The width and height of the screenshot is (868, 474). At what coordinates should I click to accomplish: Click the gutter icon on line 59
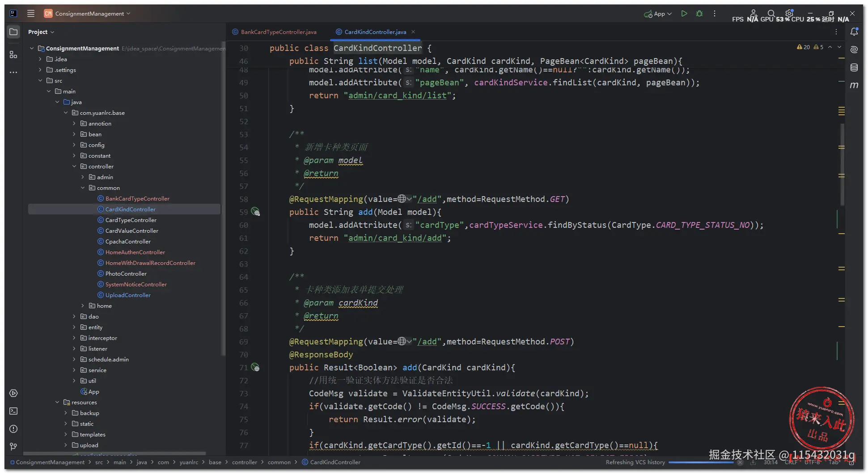click(255, 212)
